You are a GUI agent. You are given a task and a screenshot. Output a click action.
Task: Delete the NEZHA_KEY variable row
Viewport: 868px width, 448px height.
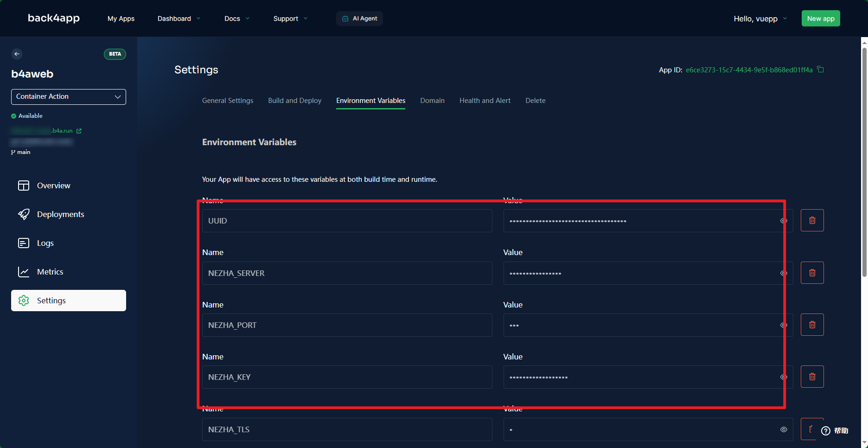click(x=812, y=377)
